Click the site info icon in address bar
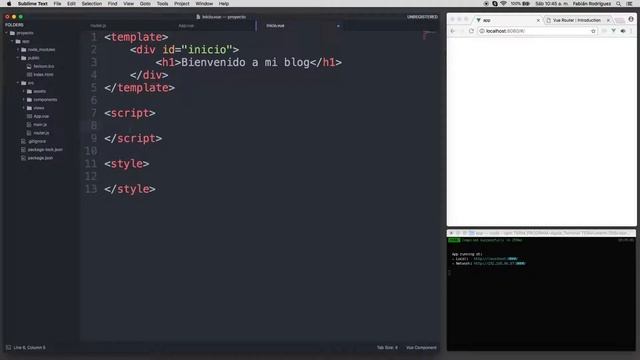Viewport: 640px width, 360px height. (482, 31)
